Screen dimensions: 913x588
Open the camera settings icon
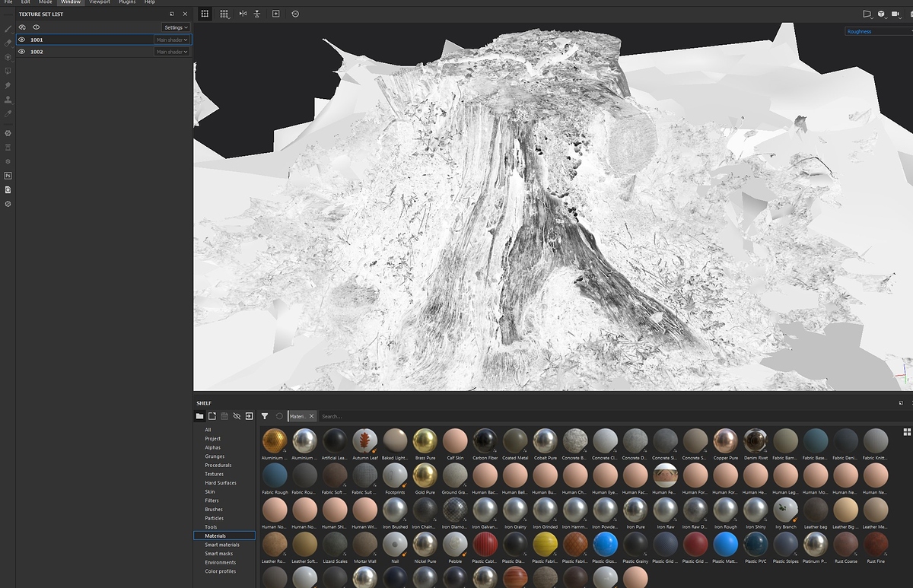coord(896,14)
